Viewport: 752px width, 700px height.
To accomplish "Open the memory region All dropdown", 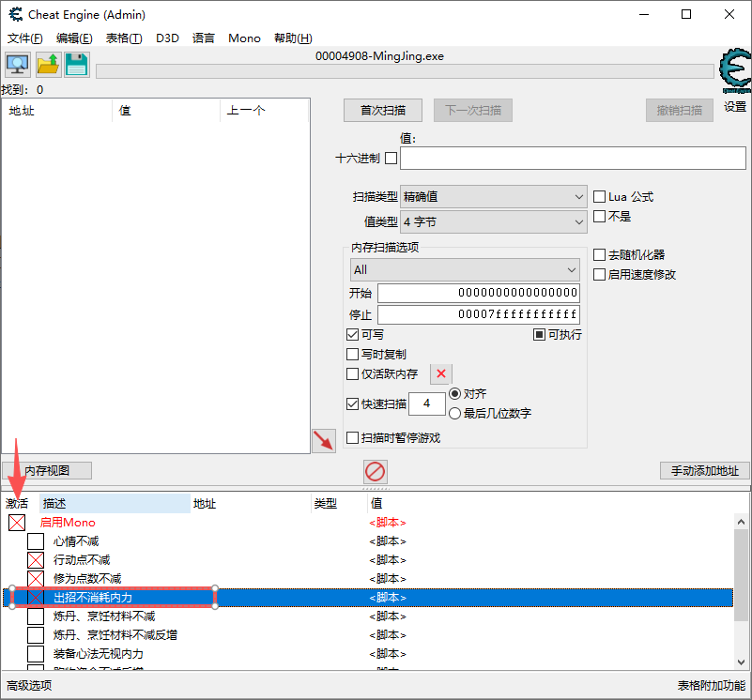I will (465, 270).
